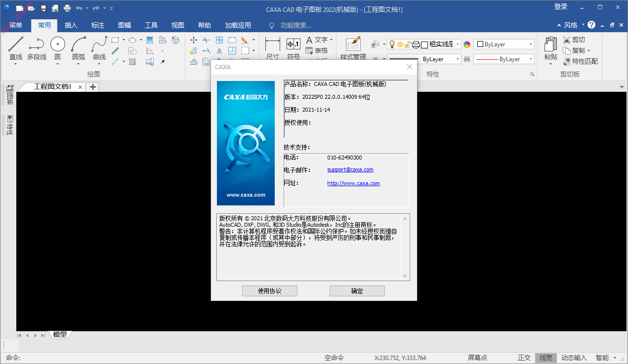This screenshot has height=364, width=628.
Task: Click the open file folder icon
Action: coord(31,8)
